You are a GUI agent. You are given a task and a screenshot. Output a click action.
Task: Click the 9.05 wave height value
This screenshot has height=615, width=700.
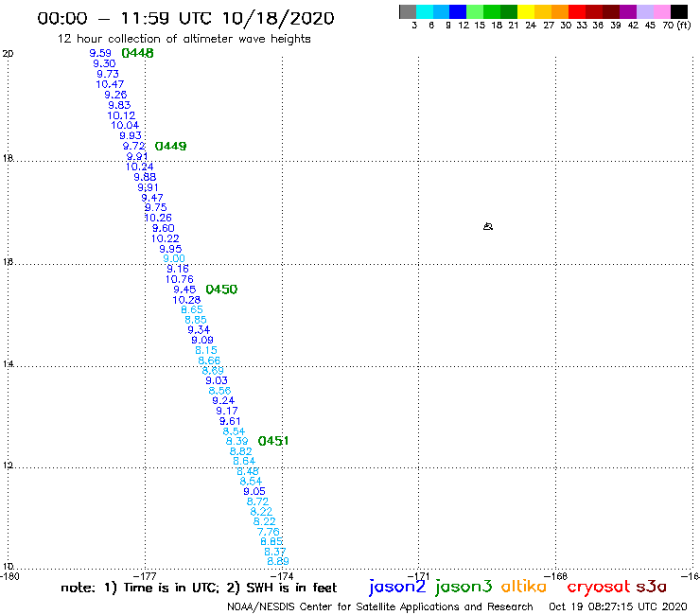click(254, 491)
